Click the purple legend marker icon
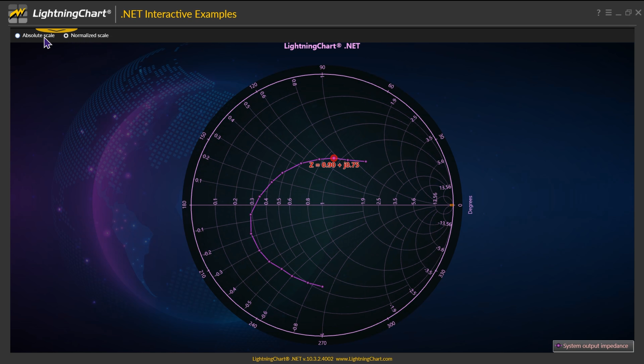644x364 pixels. pos(558,346)
